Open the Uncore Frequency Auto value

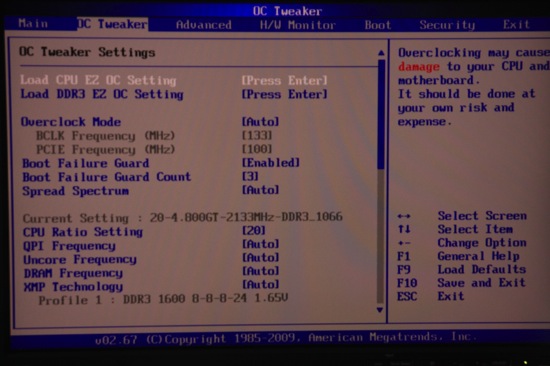(x=261, y=258)
